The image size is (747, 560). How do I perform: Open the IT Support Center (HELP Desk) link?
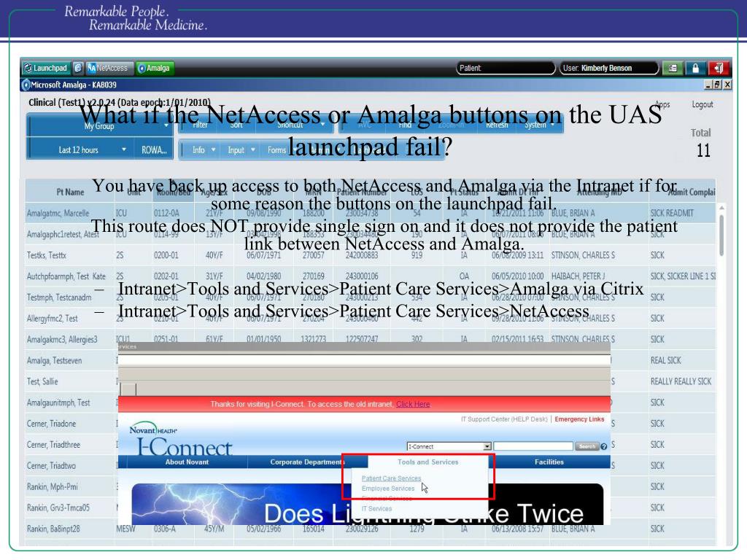point(504,419)
